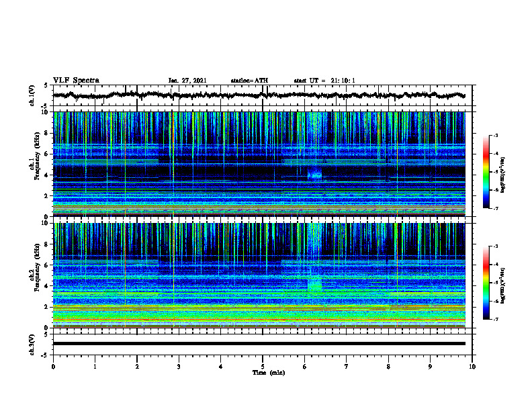532x411 pixels.
Task: Click the "5" label on ch.1(V) axis
Action: [x=46, y=86]
